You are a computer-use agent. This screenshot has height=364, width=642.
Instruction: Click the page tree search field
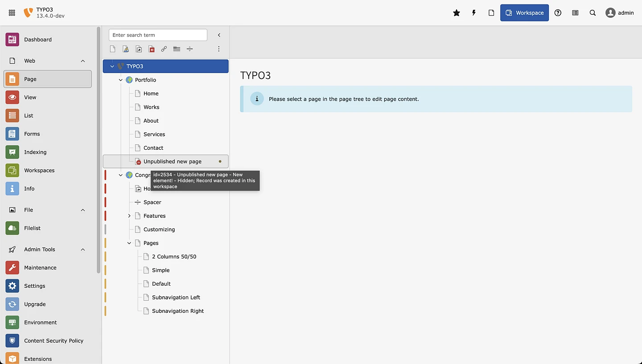pyautogui.click(x=158, y=35)
